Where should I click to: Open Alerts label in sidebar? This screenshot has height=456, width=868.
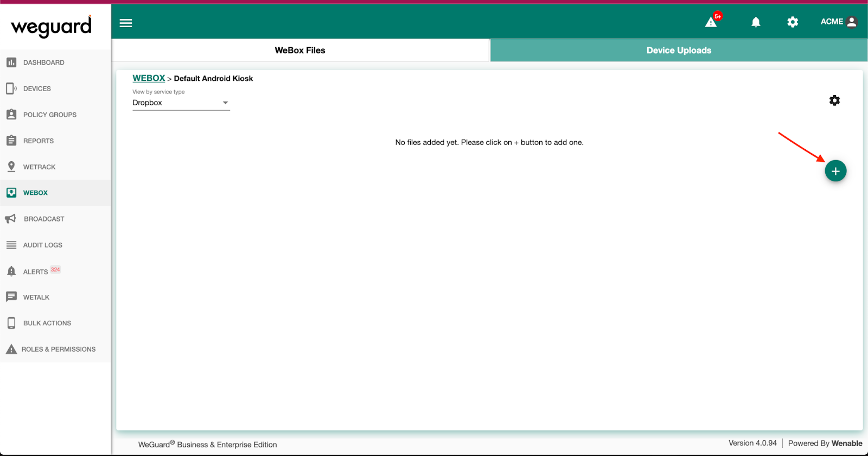tap(35, 271)
